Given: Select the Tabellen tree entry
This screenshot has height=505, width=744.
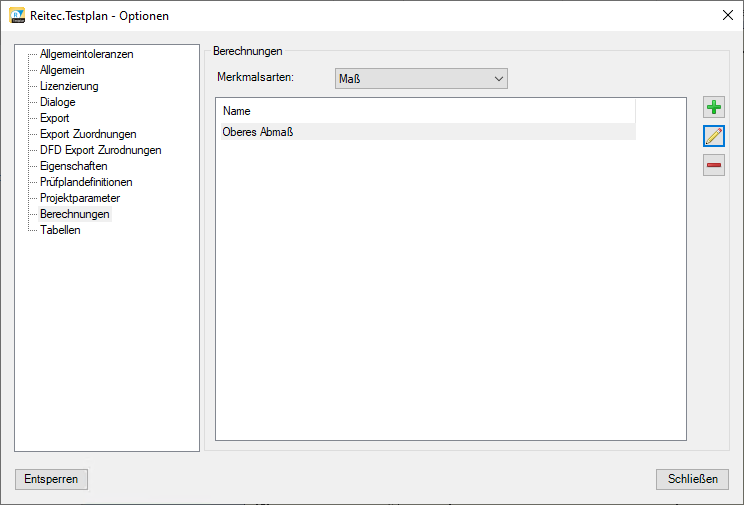Looking at the screenshot, I should coord(60,230).
